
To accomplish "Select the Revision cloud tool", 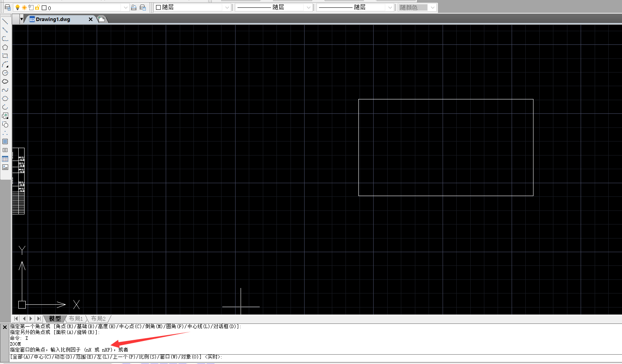I will click(x=5, y=81).
